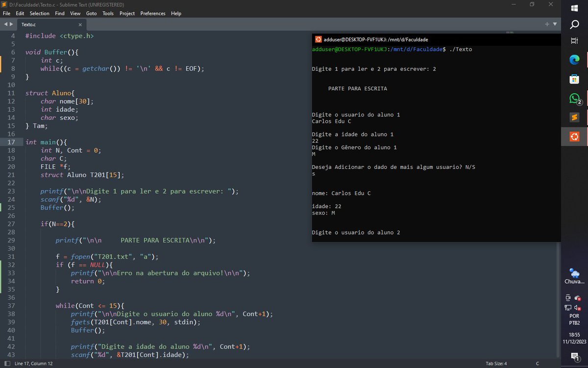Open Task View on the taskbar

[574, 41]
